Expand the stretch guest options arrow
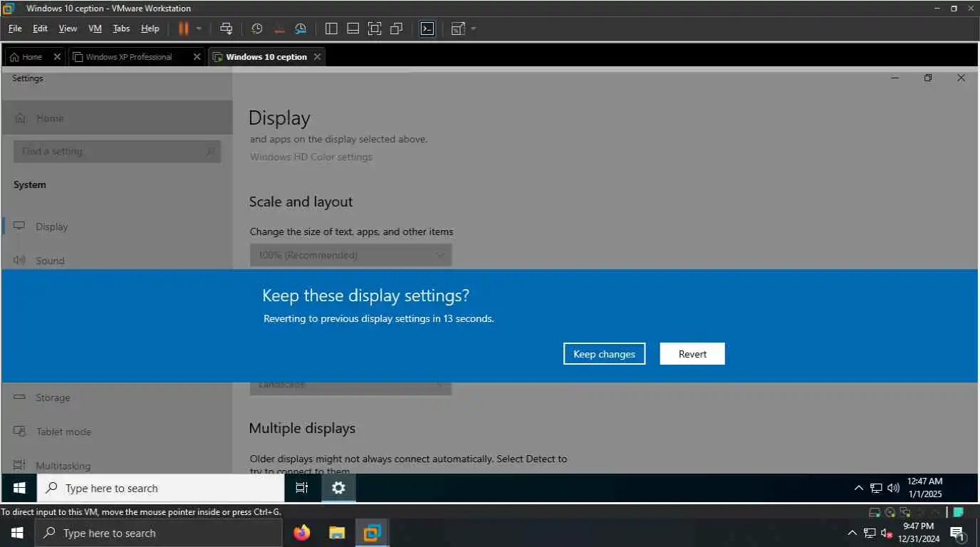This screenshot has width=980, height=547. [474, 28]
